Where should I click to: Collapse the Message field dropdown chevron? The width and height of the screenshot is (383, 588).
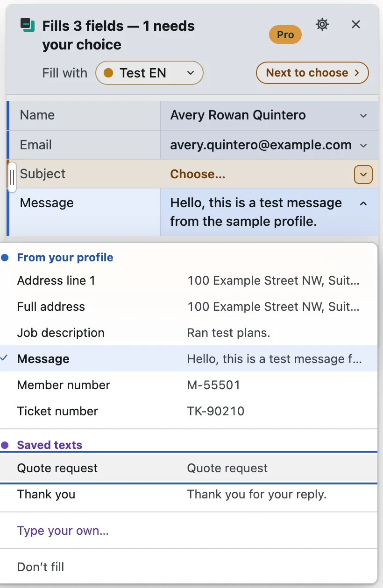(363, 203)
